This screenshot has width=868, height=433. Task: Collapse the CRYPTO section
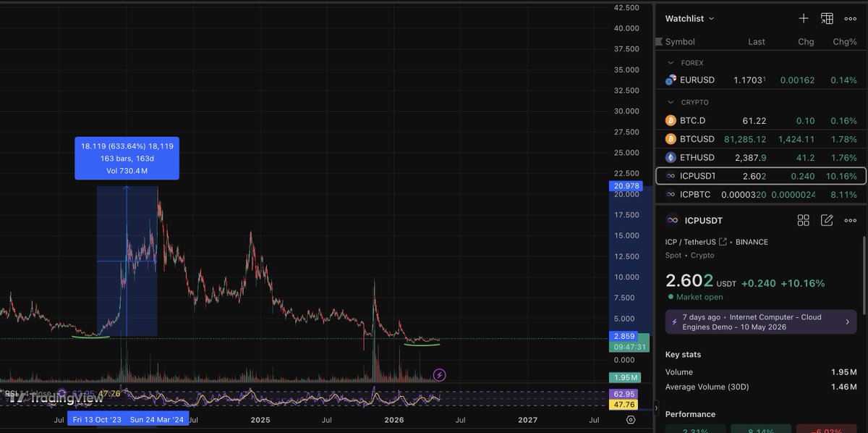pos(671,102)
